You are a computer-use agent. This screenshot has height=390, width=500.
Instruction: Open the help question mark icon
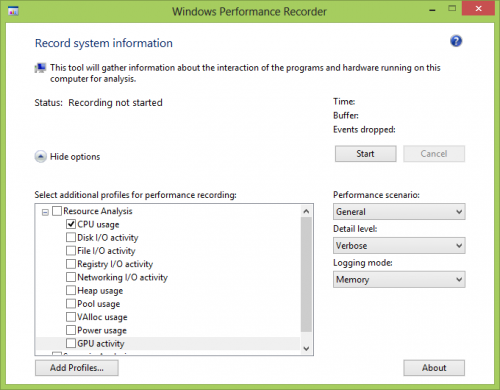click(456, 41)
